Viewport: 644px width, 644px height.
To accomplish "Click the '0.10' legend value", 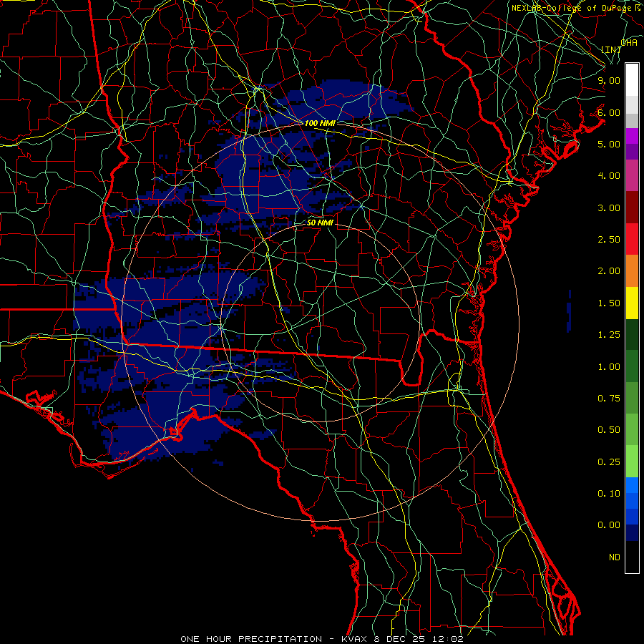I will 609,493.
